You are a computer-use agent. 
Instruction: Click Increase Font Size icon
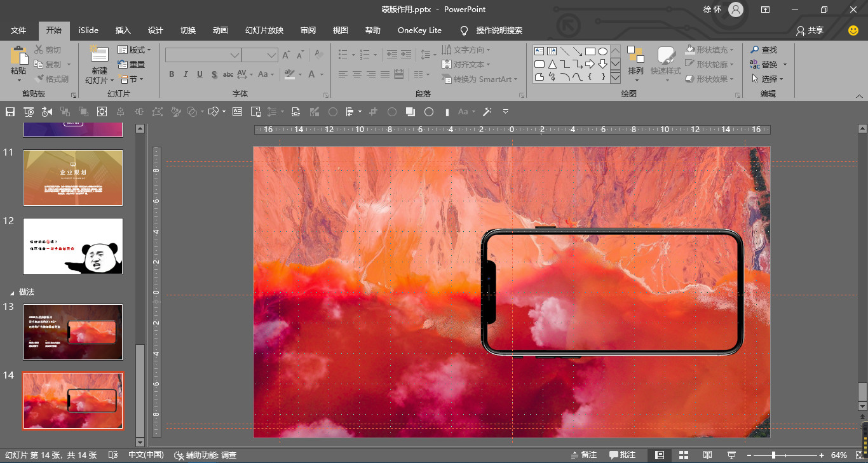pos(286,55)
